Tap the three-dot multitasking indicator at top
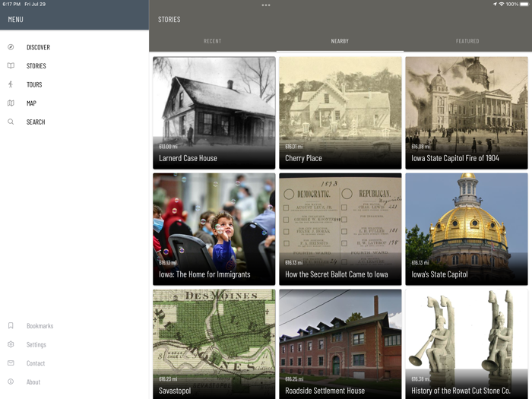This screenshot has width=532, height=399. pyautogui.click(x=266, y=5)
